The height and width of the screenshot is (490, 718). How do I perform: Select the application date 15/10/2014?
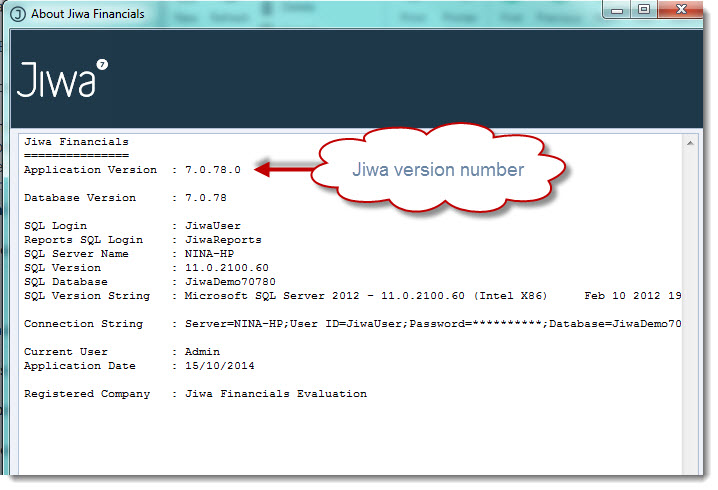click(220, 365)
